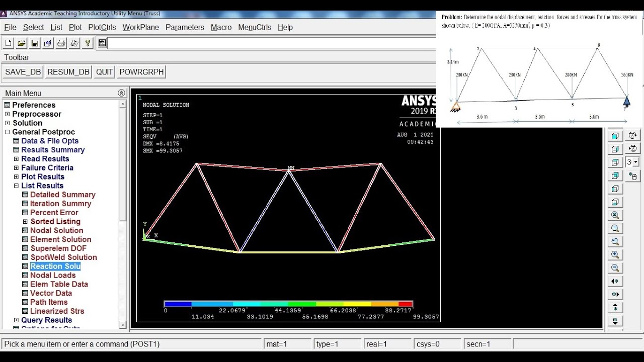
Task: Click the yellow question mark Help icon
Action: 88,43
